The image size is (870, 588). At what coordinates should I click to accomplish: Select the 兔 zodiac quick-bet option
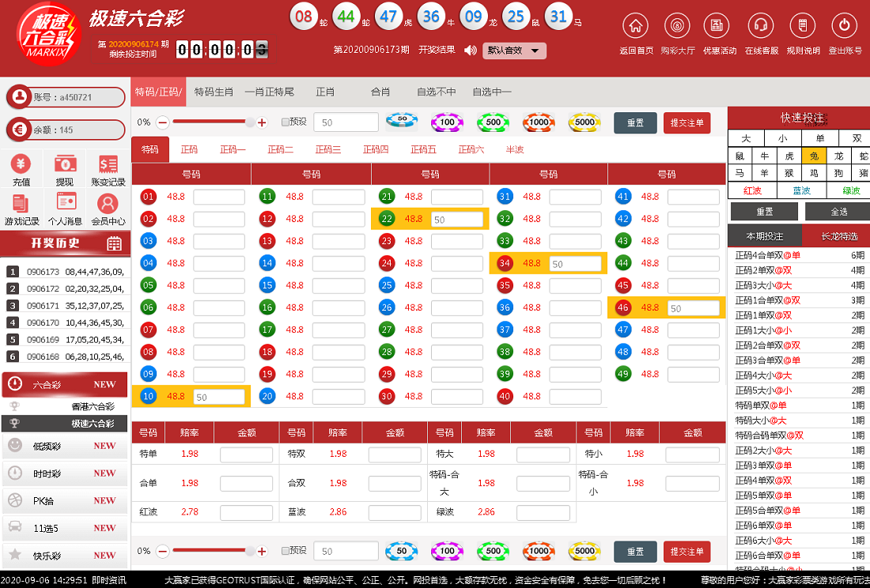pos(814,156)
